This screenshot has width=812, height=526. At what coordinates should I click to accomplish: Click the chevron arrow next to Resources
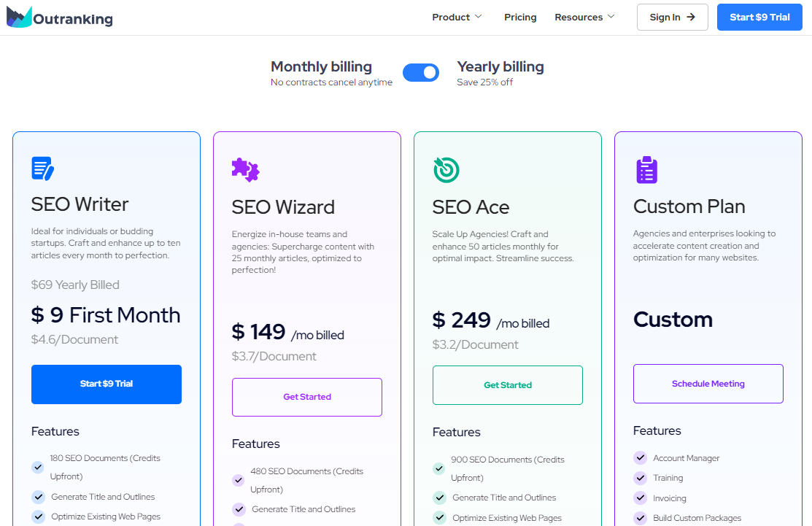click(611, 17)
